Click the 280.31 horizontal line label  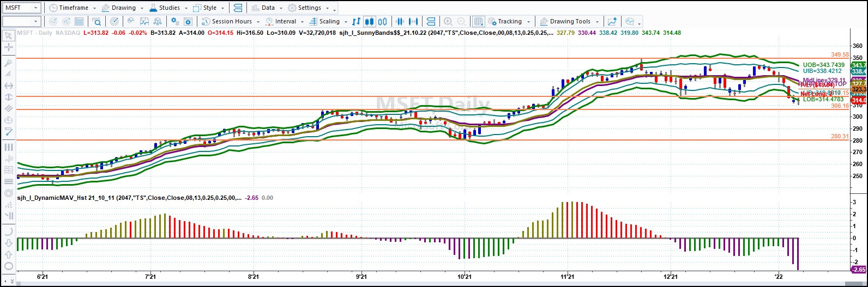(840, 137)
